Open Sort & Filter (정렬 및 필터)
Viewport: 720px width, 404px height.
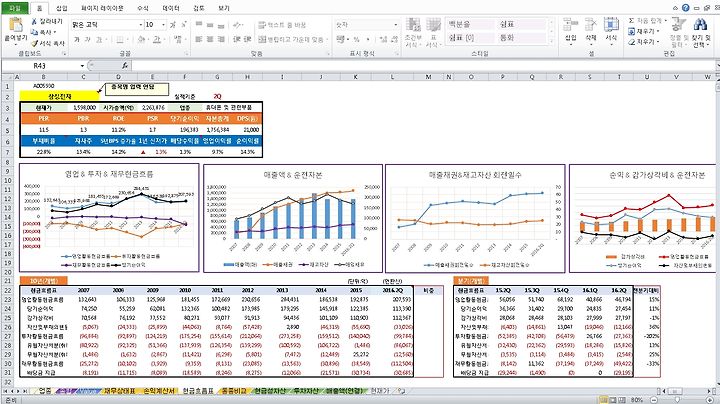[x=677, y=32]
